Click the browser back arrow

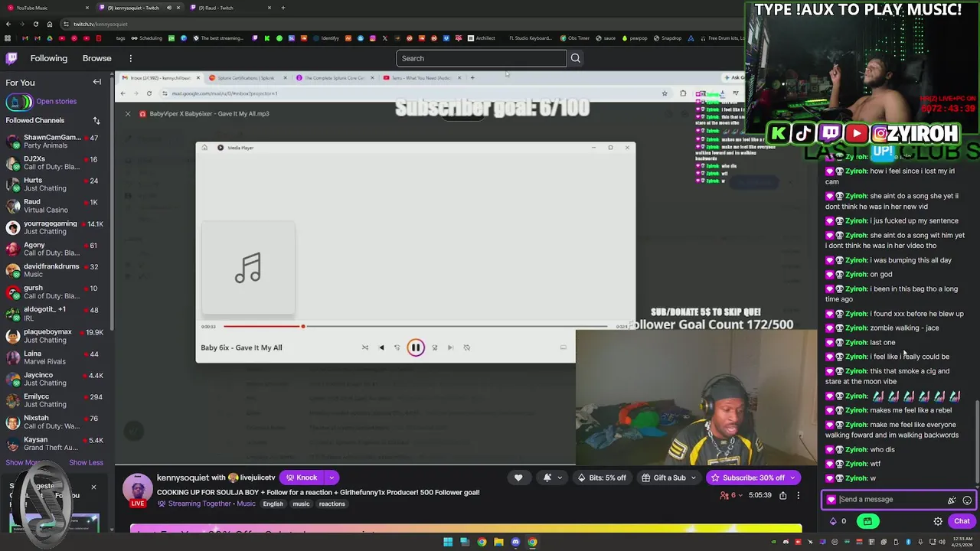coord(8,24)
